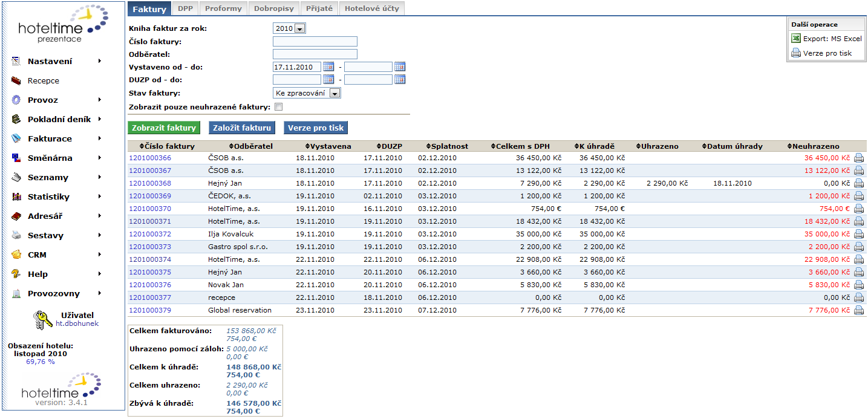Click the Statistiky chart icon
Viewport: 868px width, 419px height.
16,197
